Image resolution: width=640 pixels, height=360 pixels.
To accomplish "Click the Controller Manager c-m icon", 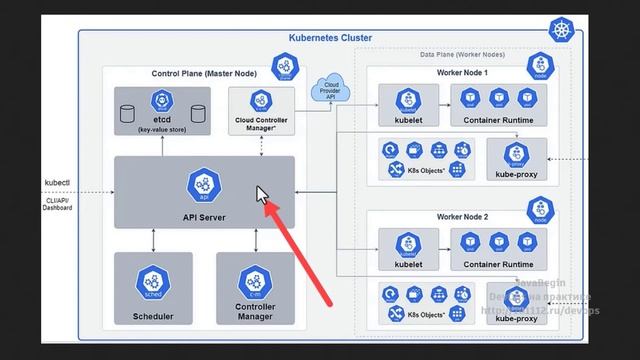I will click(x=255, y=282).
